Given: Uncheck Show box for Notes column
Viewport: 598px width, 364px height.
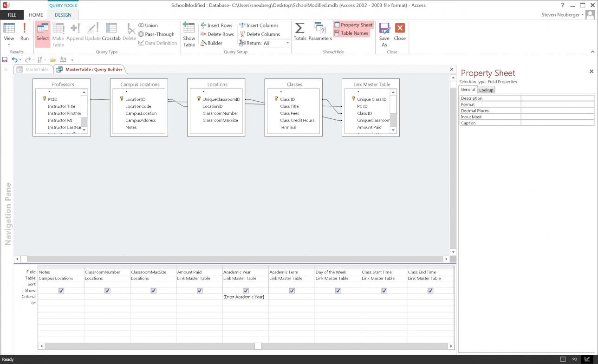Looking at the screenshot, I should tap(61, 291).
